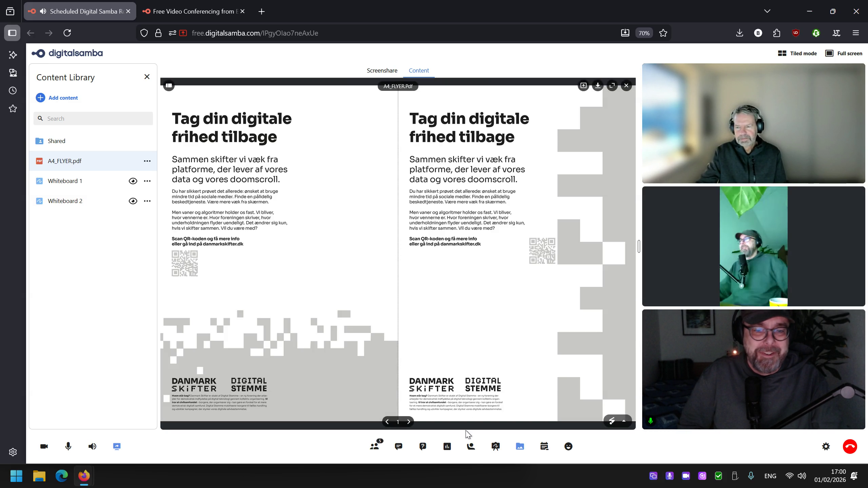This screenshot has width=868, height=488.
Task: Click the emoji reactions icon
Action: 569,446
